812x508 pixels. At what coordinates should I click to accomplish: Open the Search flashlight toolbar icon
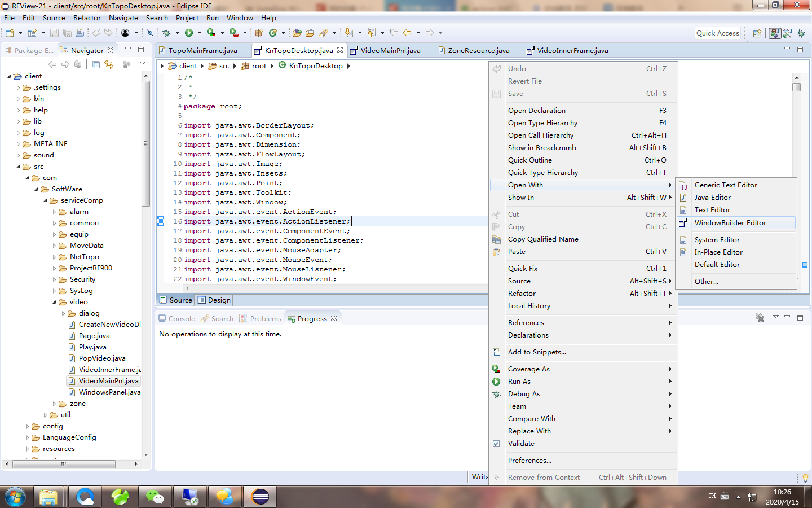tap(324, 33)
